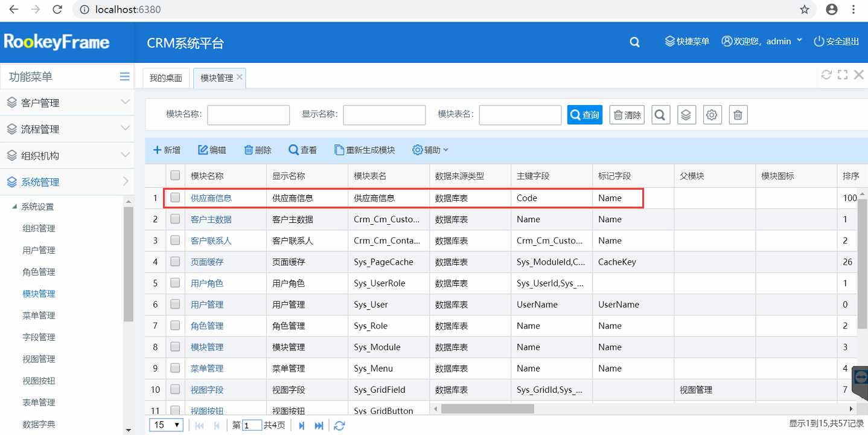868x435 pixels.
Task: Open the 视图字段 module name link
Action: 207,390
